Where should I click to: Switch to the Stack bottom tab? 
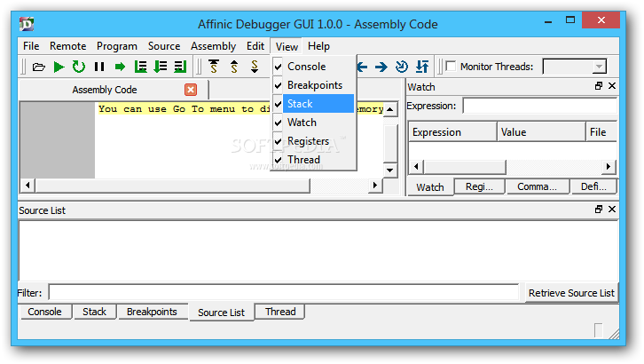point(94,312)
